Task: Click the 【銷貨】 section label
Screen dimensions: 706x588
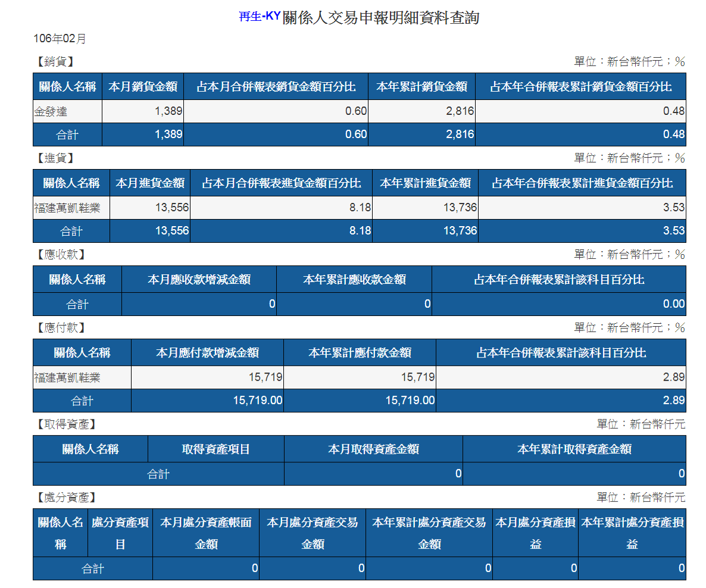Action: (55, 62)
